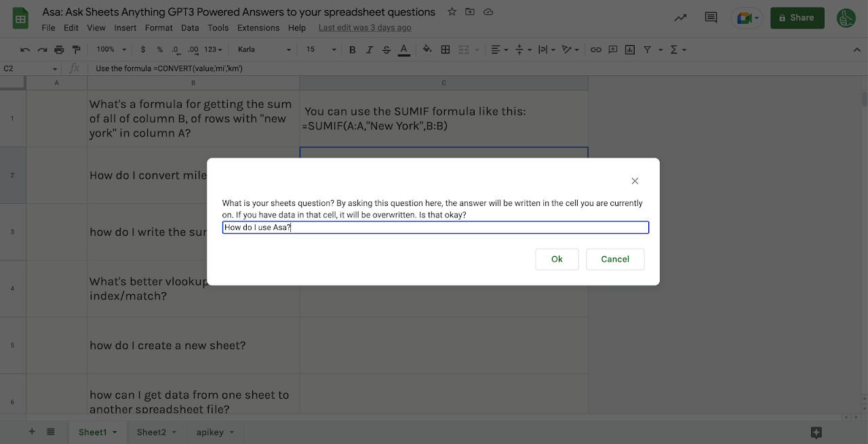Click the Insert chart icon
Viewport: 868px width, 444px height.
click(630, 49)
